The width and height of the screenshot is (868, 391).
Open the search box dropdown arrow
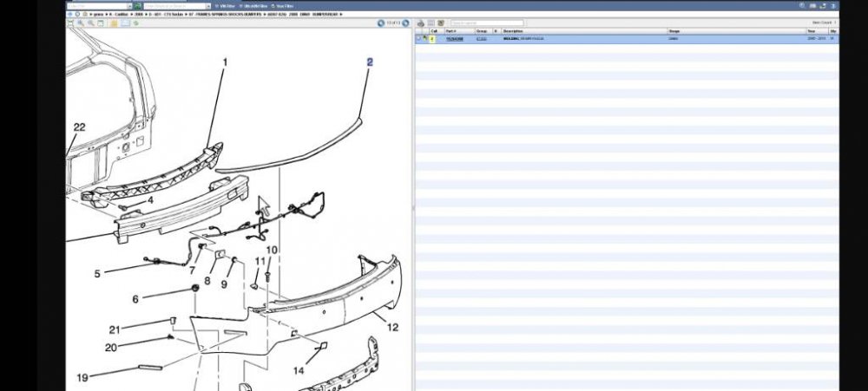tap(207, 6)
